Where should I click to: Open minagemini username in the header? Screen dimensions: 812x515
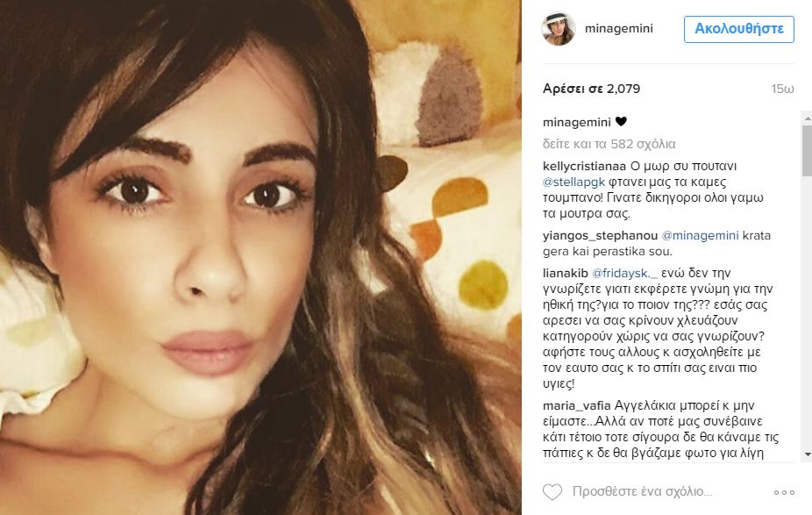coord(619,28)
